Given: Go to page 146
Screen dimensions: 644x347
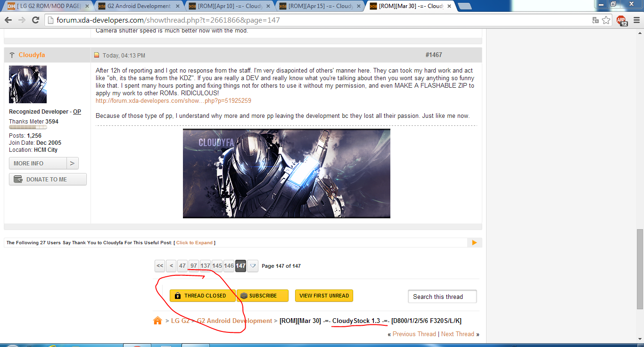Looking at the screenshot, I should (x=229, y=266).
